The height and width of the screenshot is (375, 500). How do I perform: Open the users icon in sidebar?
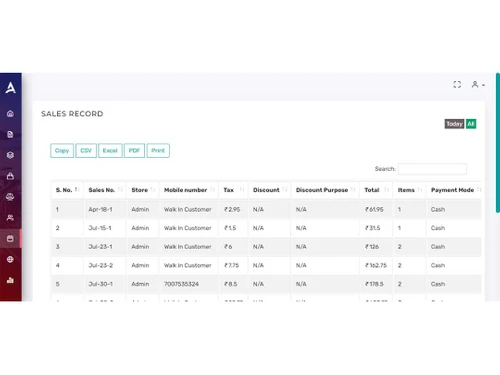(10, 218)
